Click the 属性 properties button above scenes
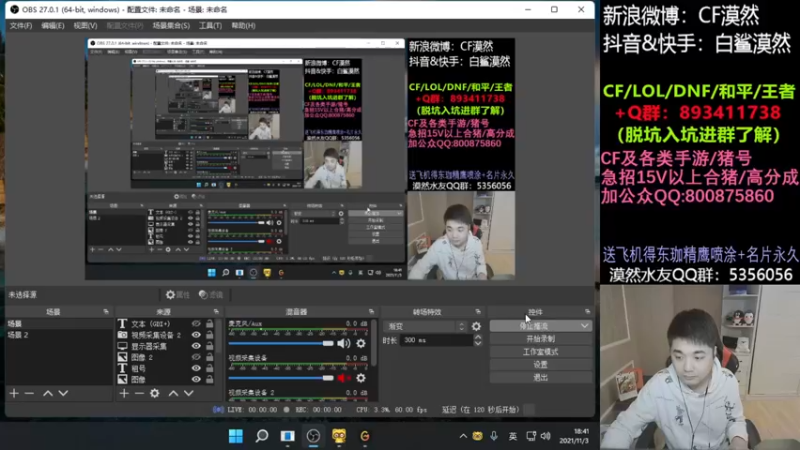Viewport: 800px width, 450px height. pyautogui.click(x=178, y=294)
